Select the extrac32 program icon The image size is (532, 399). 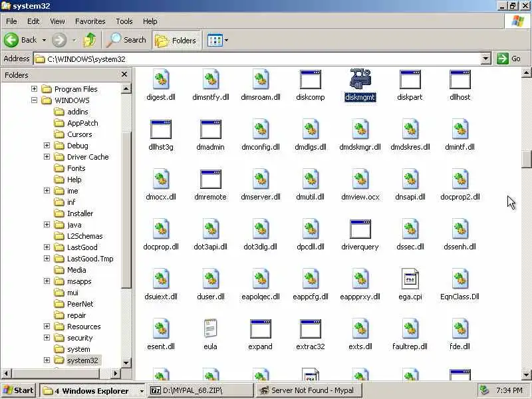(311, 329)
